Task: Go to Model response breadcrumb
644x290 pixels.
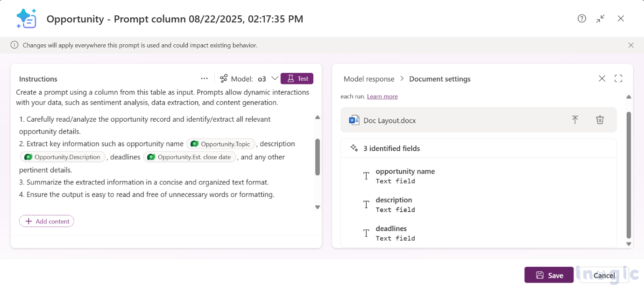Action: [369, 79]
